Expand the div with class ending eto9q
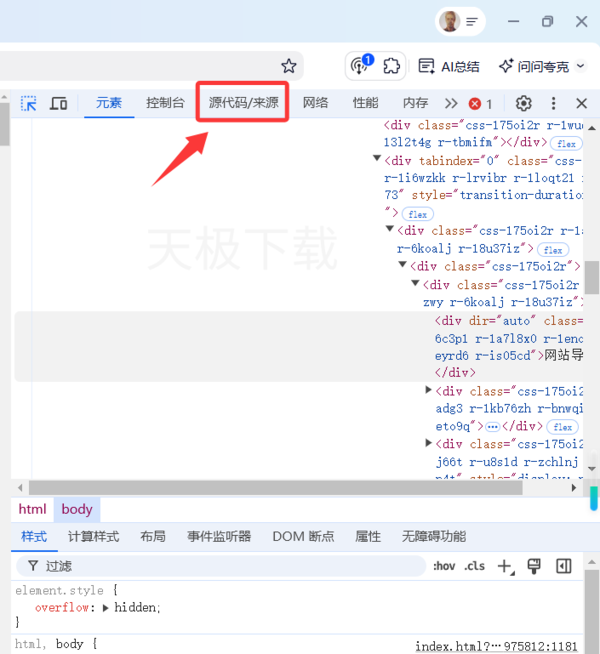 (x=430, y=390)
